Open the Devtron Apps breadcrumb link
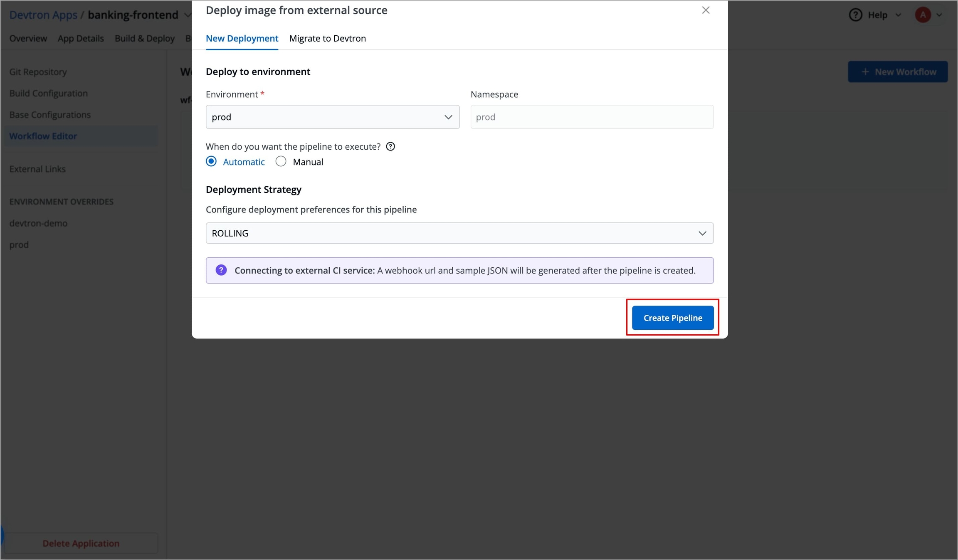Viewport: 958px width, 560px height. (43, 15)
